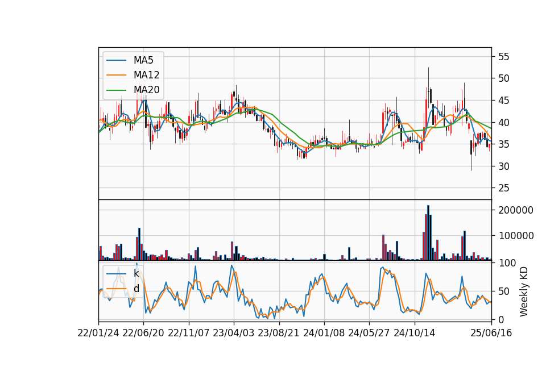This screenshot has height=392, width=546.
Task: Click the MA12 legend label
Action: (x=146, y=75)
